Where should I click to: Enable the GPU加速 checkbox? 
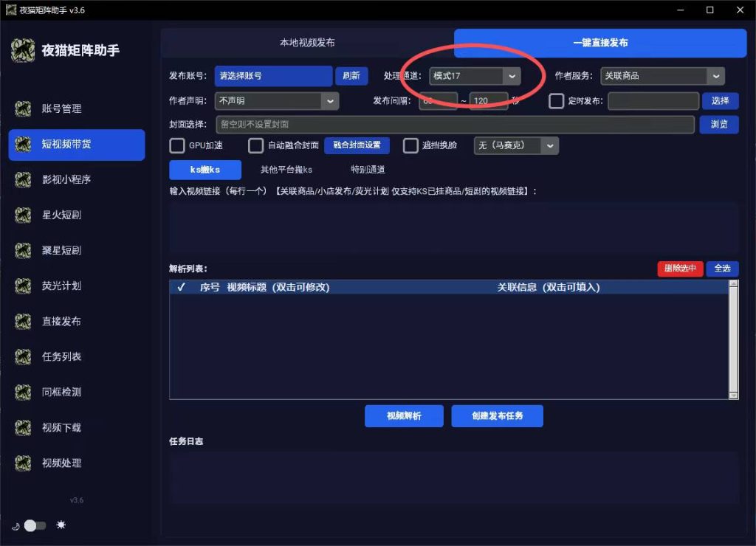177,145
